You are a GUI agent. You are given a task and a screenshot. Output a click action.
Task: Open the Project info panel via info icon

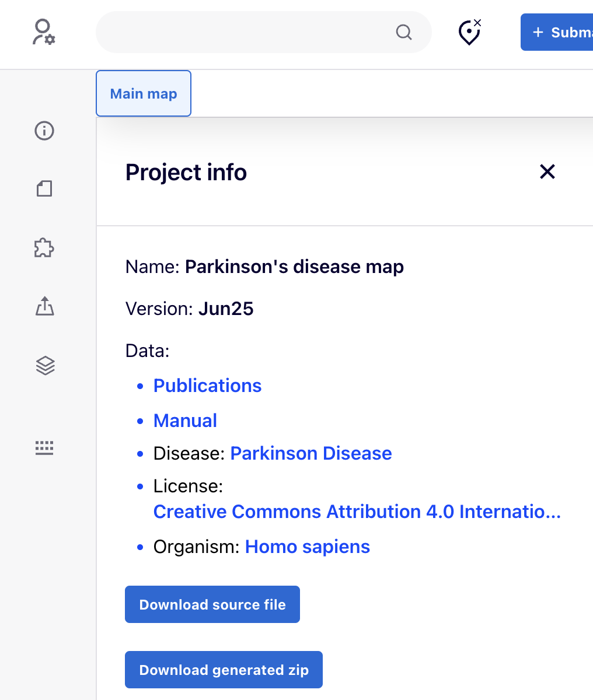click(44, 131)
